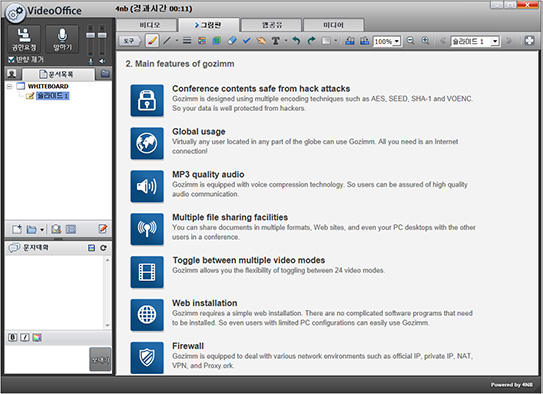The width and height of the screenshot is (543, 394).
Task: Undo the last drawing action
Action: [x=296, y=41]
